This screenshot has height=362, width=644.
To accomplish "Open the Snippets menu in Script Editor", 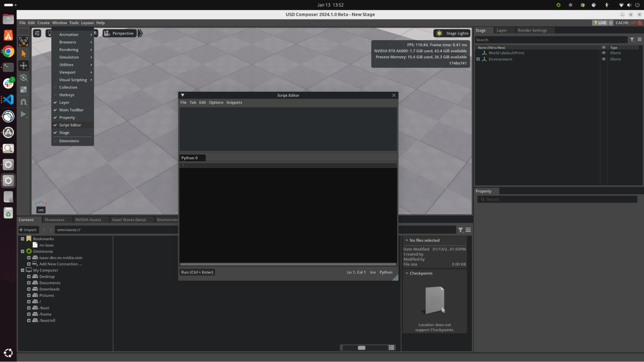I will (234, 102).
